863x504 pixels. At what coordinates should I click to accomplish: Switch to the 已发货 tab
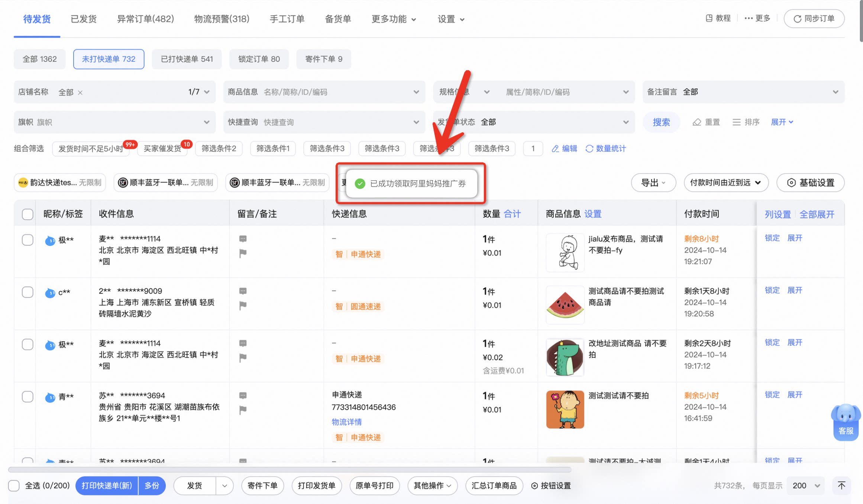pos(84,19)
